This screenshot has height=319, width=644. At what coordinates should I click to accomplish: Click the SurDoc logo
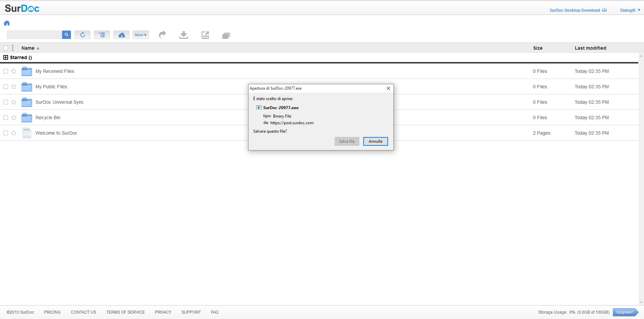(22, 8)
